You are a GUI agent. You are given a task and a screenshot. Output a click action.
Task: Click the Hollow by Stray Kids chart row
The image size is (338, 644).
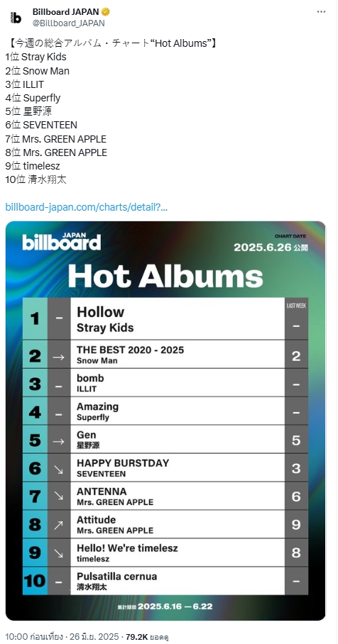coord(178,319)
